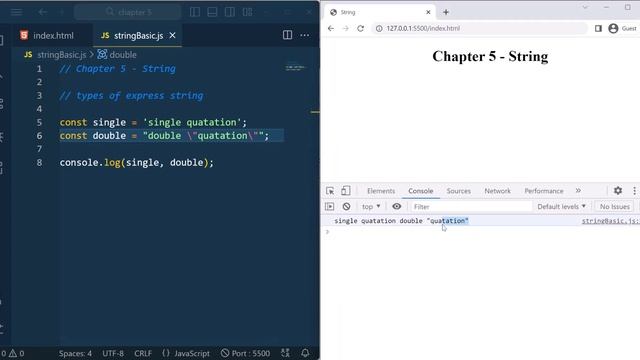Change indentation via 'Spaces: 4'
The image size is (640, 360).
(x=75, y=353)
